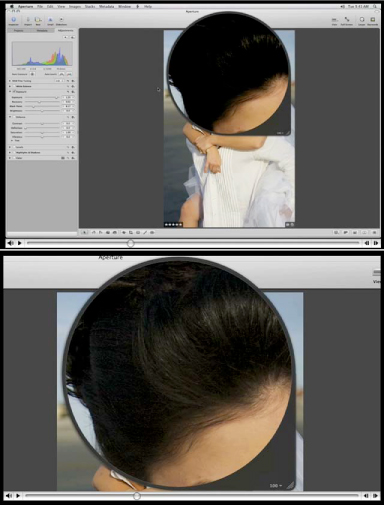Click the Keywords toolbar icon
384x505 pixels.
tap(373, 21)
